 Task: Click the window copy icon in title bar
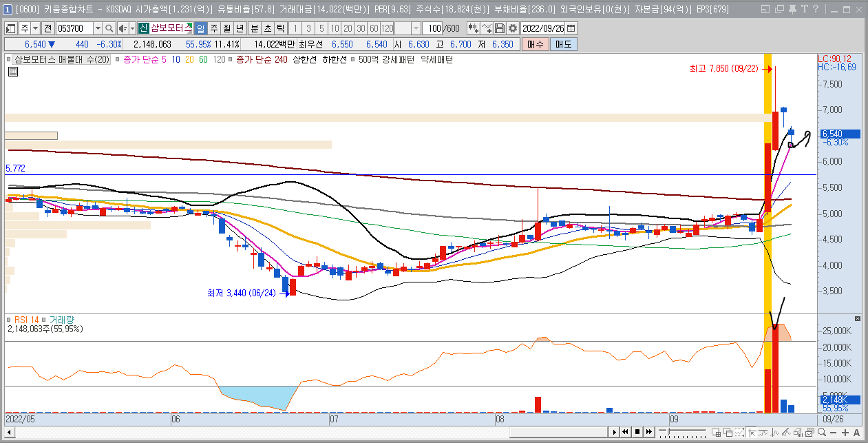[780, 9]
